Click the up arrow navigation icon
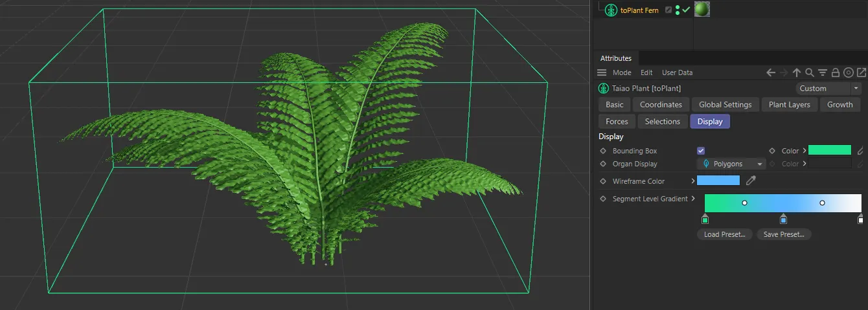 point(797,72)
